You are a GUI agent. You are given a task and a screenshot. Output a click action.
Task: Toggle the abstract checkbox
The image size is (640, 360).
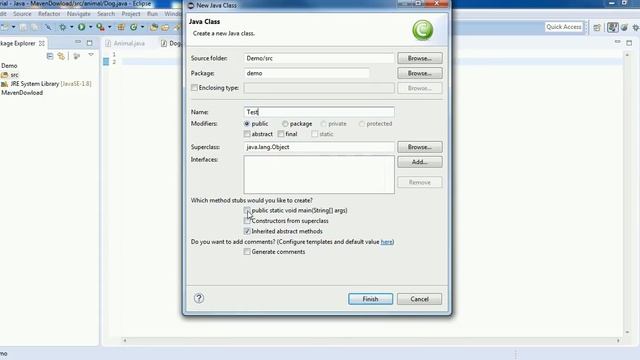point(247,134)
